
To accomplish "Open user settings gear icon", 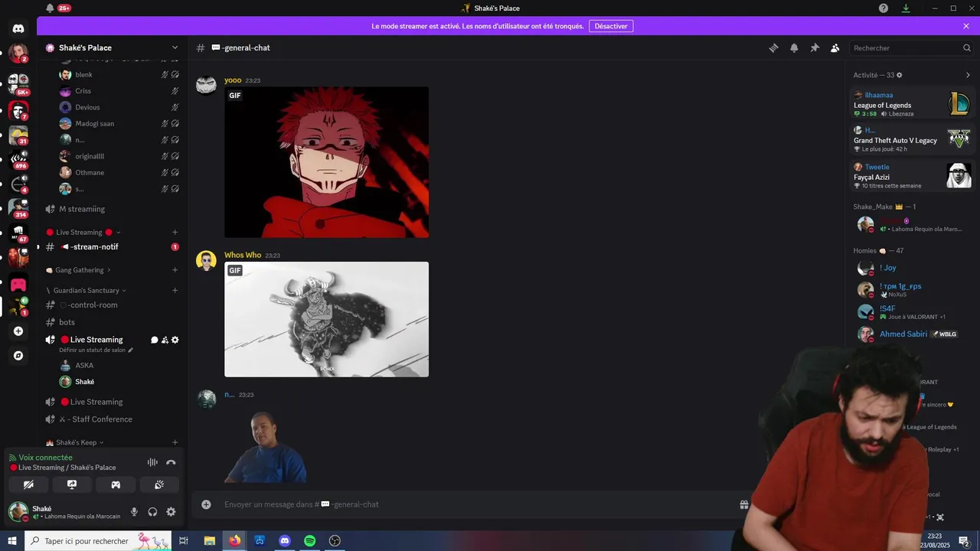I will [x=171, y=512].
